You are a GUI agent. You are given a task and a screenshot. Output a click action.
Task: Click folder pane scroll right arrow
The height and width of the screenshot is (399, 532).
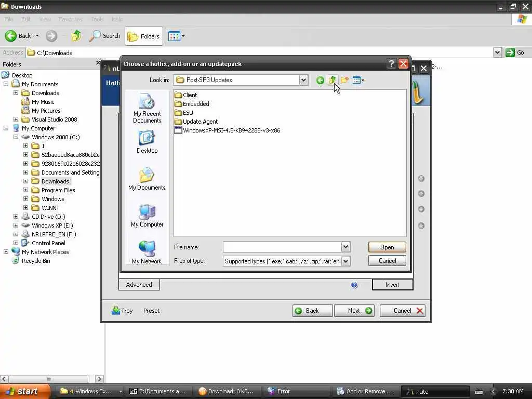[x=99, y=379]
